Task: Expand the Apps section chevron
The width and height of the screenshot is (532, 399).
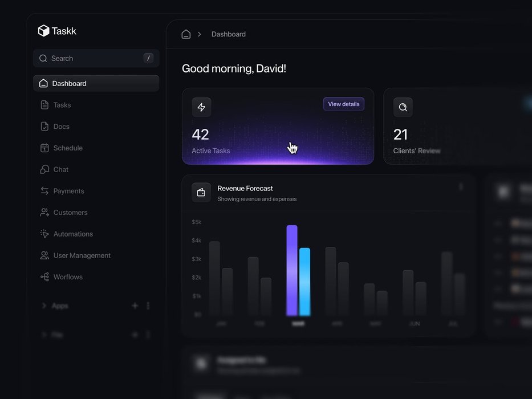Action: pyautogui.click(x=44, y=306)
